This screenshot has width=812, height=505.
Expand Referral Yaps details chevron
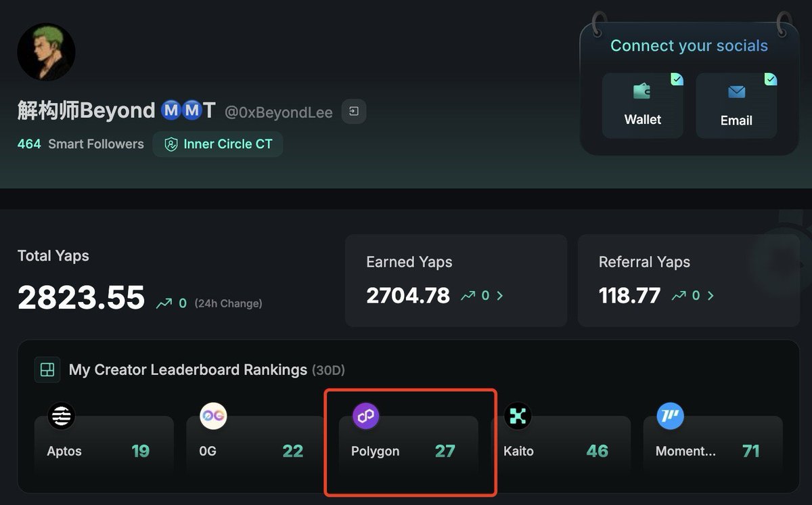tap(710, 296)
